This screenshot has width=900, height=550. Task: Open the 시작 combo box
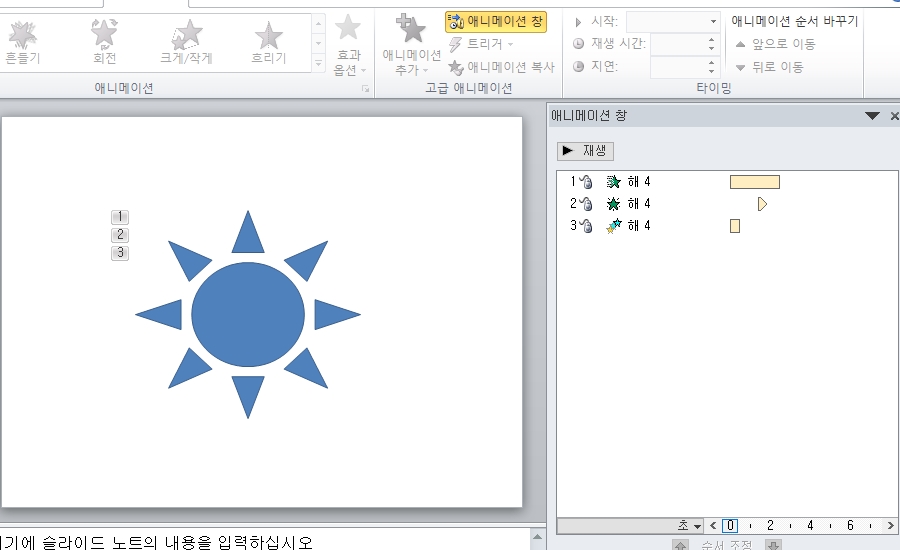(672, 22)
